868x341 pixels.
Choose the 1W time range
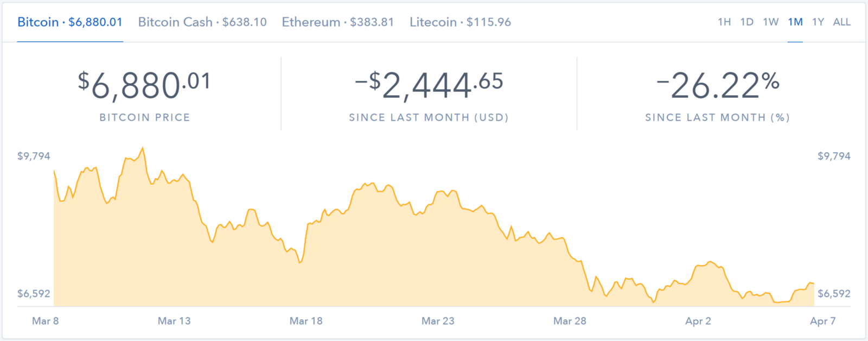pyautogui.click(x=770, y=22)
